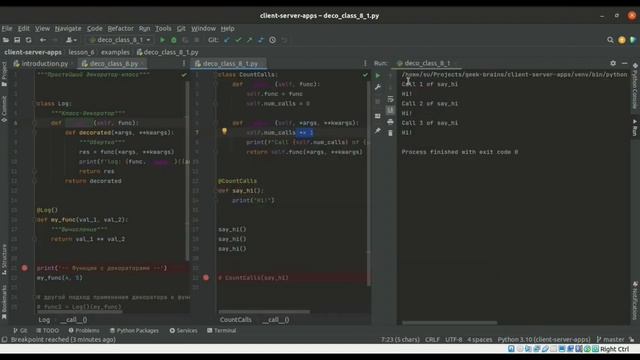This screenshot has height=360, width=640.
Task: Open the Problems tool window
Action: [x=84, y=331]
